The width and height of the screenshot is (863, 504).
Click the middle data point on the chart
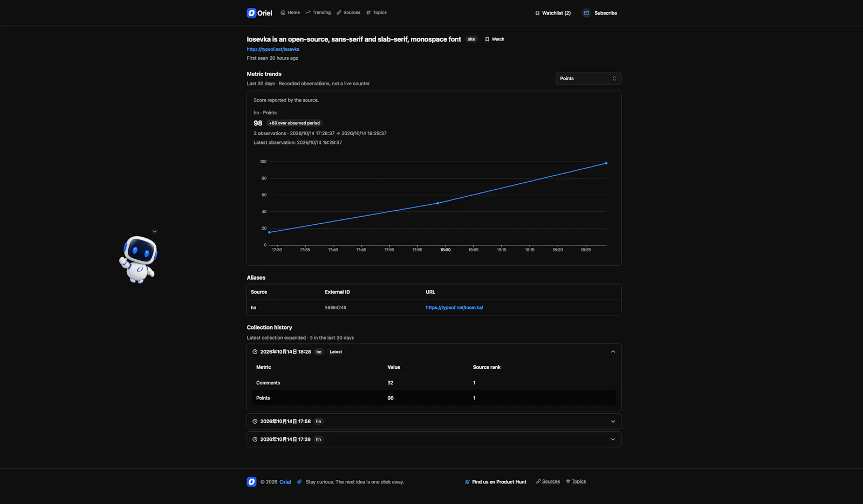[437, 203]
